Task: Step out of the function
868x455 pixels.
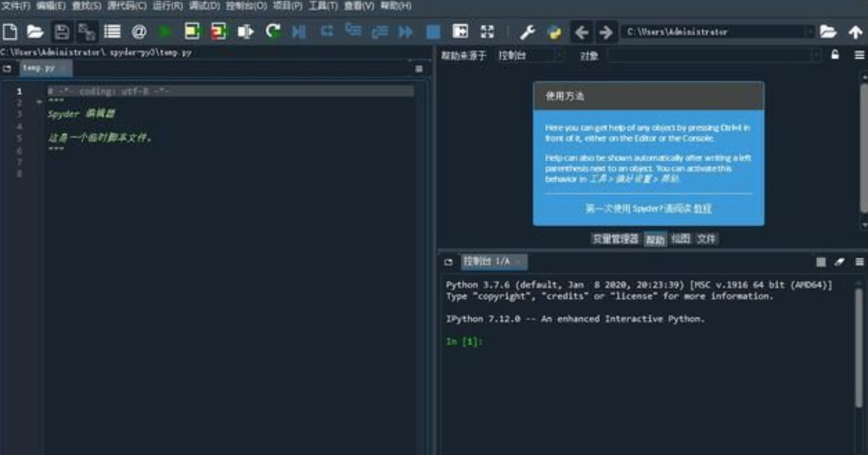Action: point(379,31)
